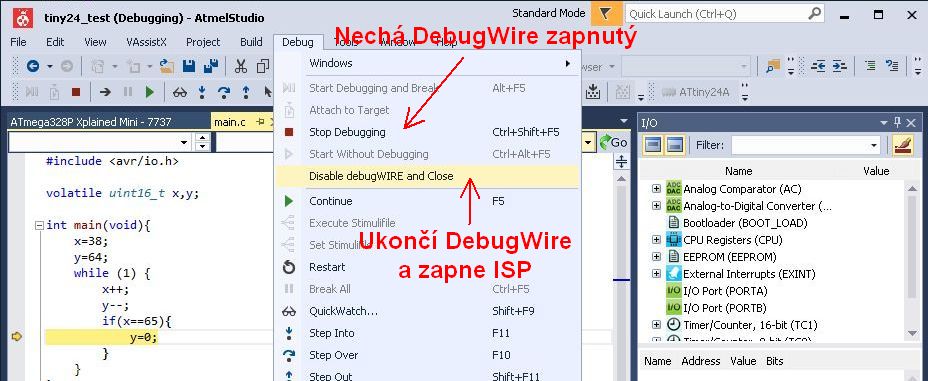Click the I/O list vertical scrollbar
This screenshot has height=381, width=928.
click(913, 260)
